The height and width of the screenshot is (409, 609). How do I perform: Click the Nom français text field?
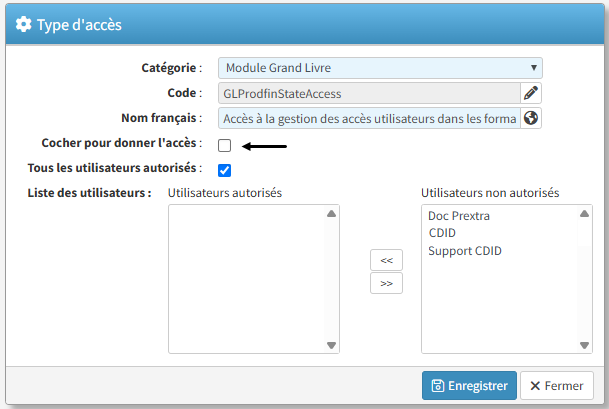(x=369, y=119)
